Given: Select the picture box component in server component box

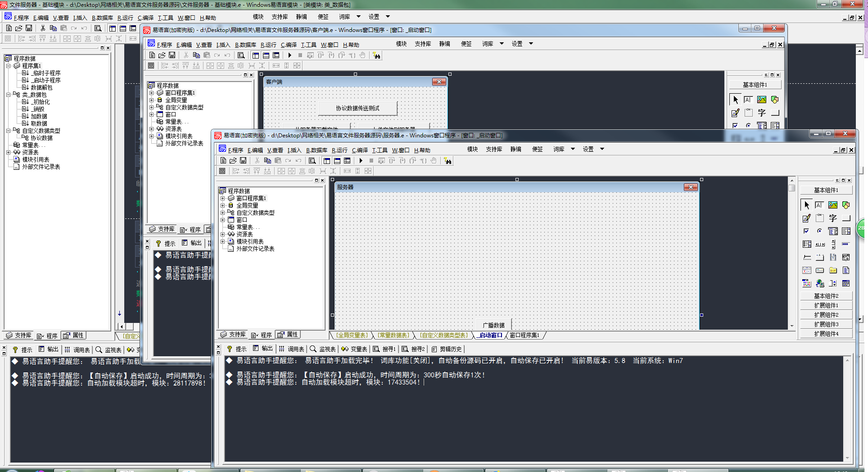Looking at the screenshot, I should point(833,205).
